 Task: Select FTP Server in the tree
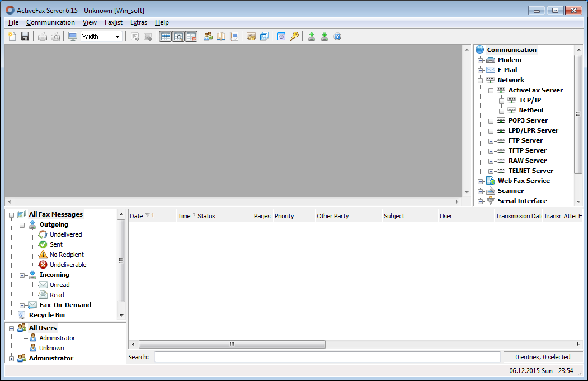525,140
